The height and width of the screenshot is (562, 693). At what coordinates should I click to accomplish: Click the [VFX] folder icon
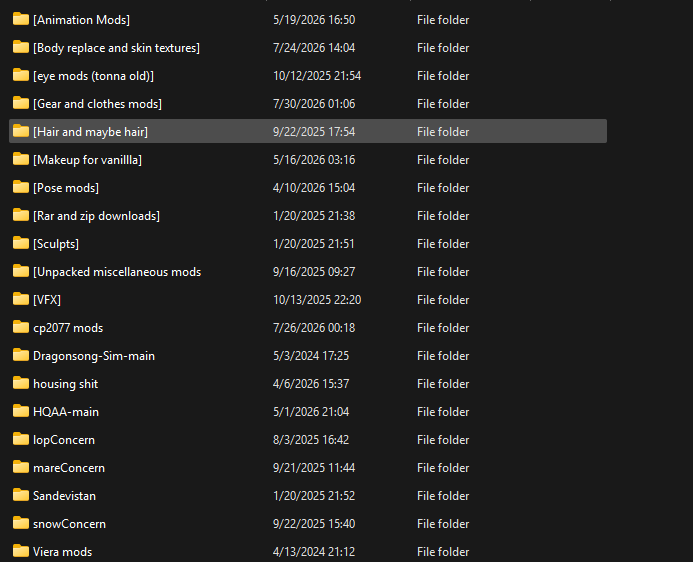click(x=21, y=299)
